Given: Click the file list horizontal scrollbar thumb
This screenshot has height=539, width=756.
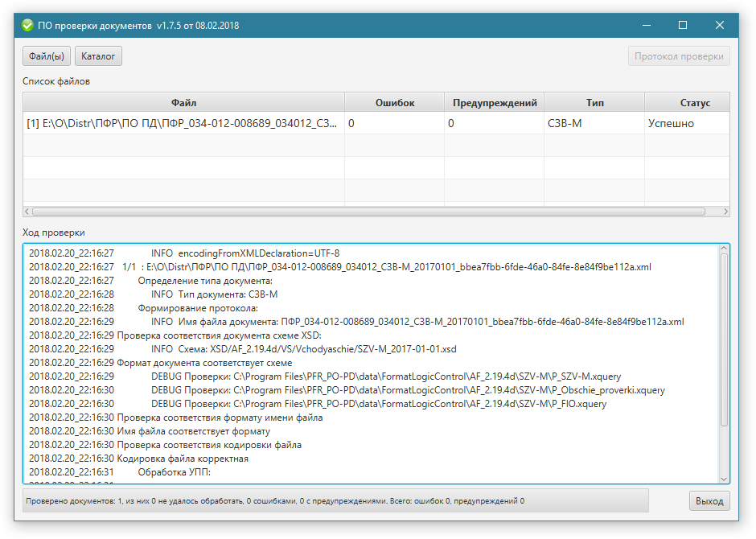Looking at the screenshot, I should pyautogui.click(x=368, y=212).
